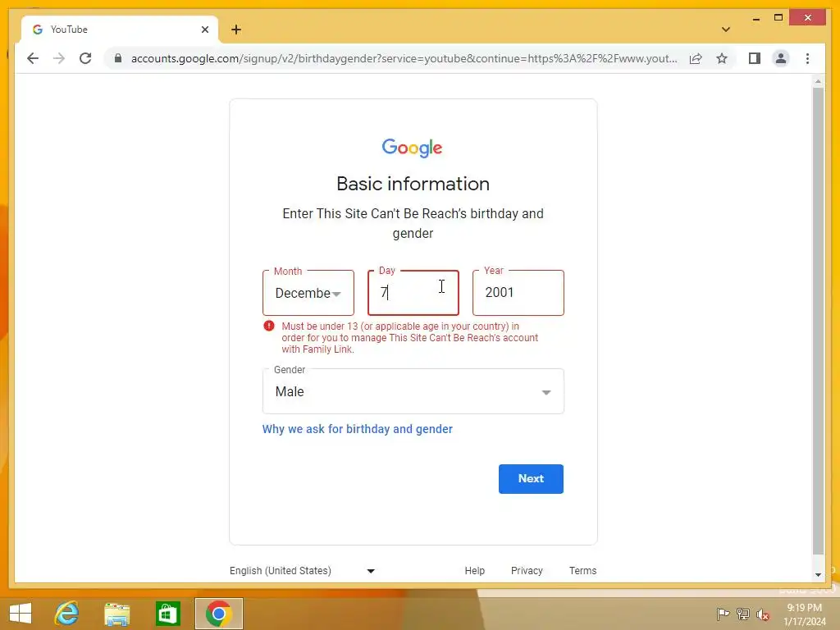Reload the page with refresh icon
Screen dimensions: 840x630
85,58
